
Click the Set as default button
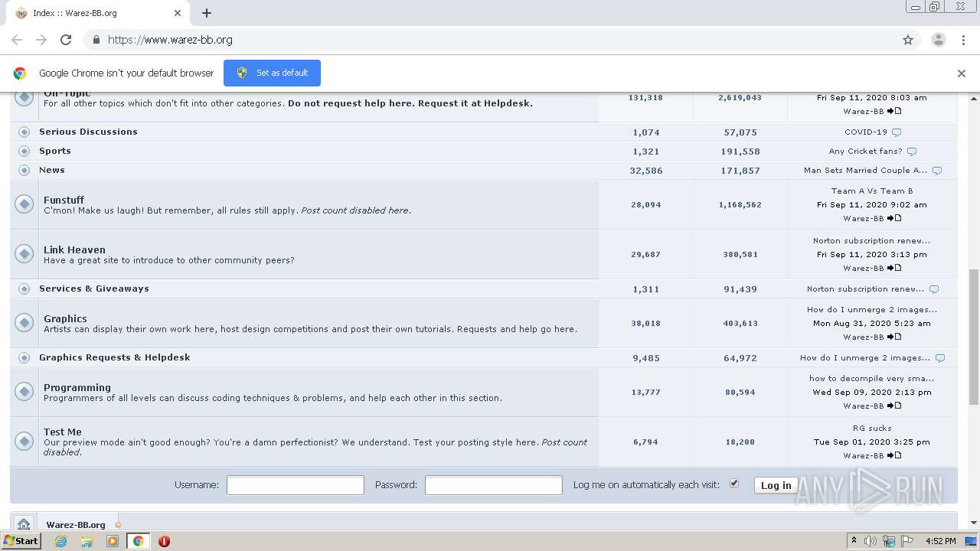tap(272, 73)
